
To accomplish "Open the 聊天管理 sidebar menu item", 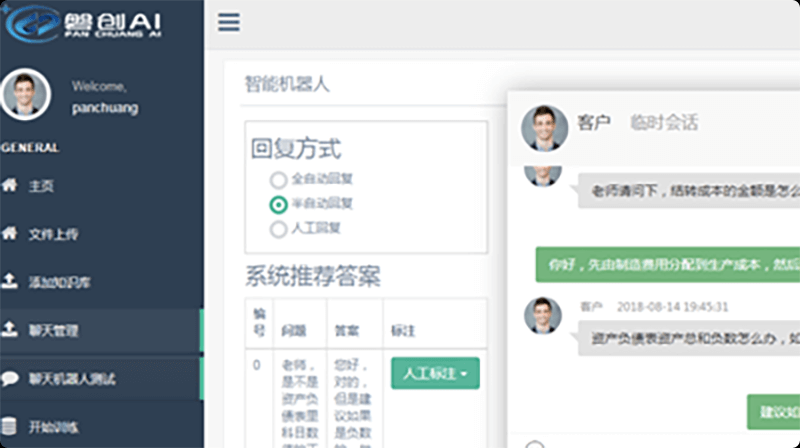I will pyautogui.click(x=54, y=330).
